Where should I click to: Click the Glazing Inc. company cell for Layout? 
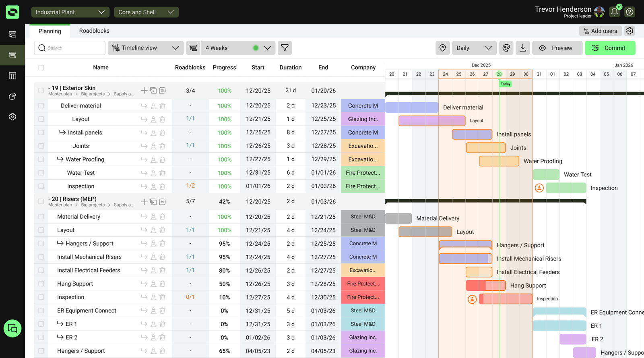coord(363,119)
